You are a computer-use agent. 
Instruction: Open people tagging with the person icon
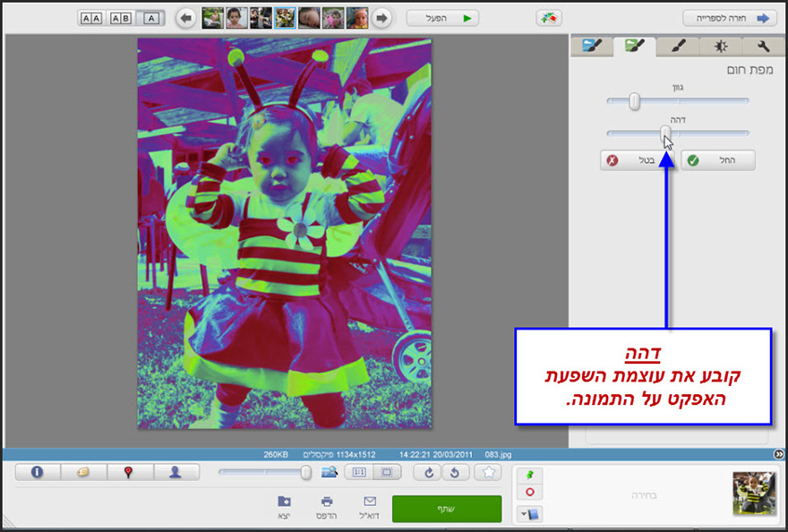[x=176, y=472]
